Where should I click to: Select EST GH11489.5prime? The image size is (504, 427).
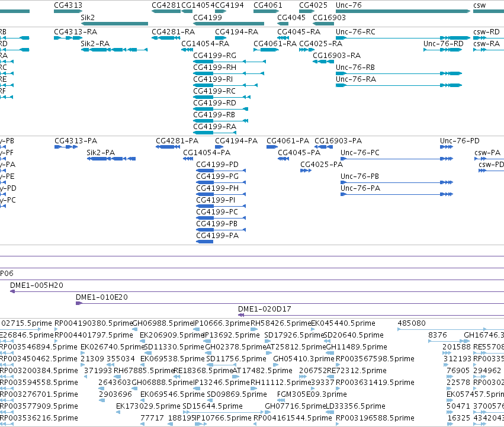click(357, 347)
